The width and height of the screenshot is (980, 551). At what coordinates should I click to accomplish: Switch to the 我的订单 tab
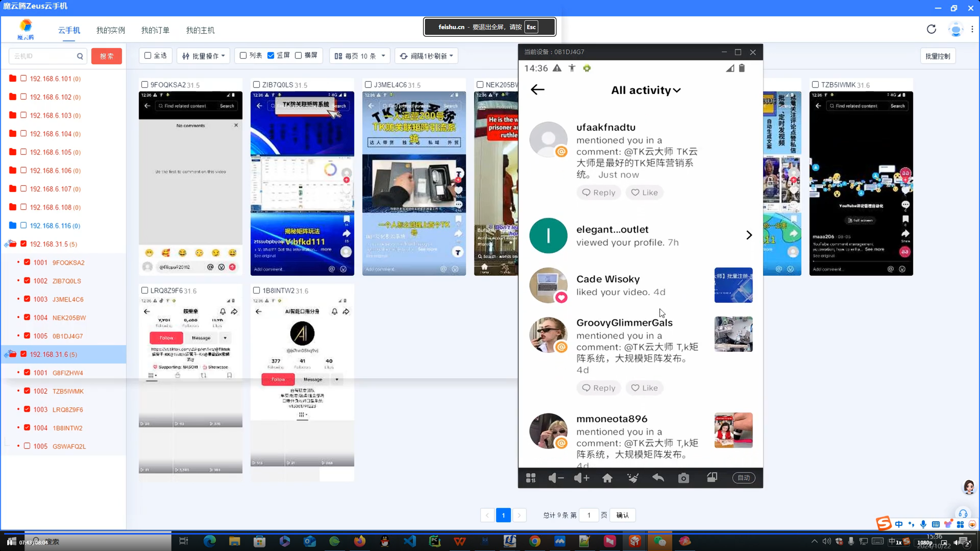(155, 30)
